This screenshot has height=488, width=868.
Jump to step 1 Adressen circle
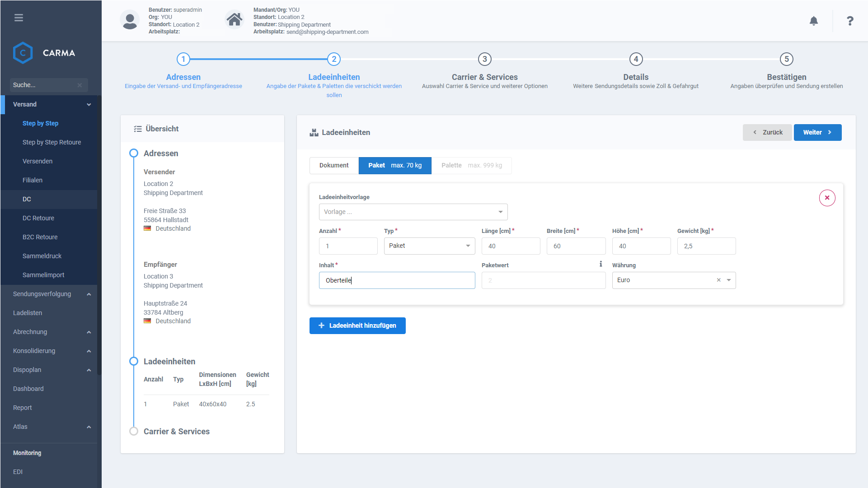coord(183,59)
